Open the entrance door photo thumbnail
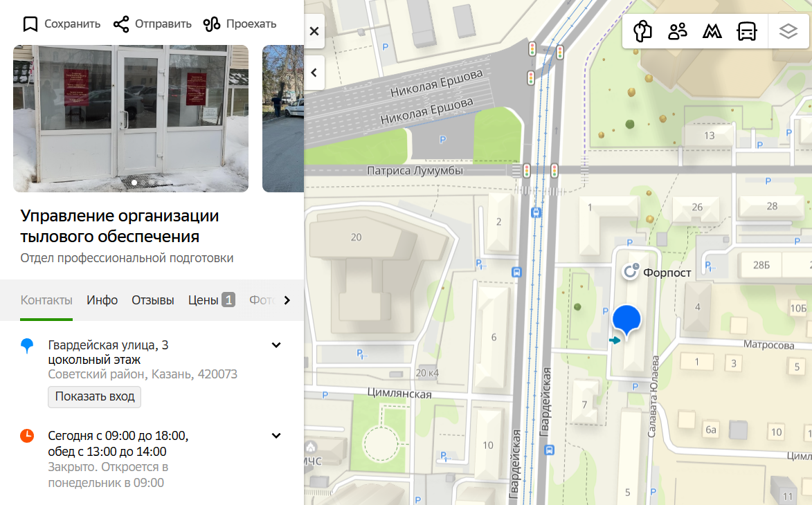812x505 pixels. click(131, 118)
